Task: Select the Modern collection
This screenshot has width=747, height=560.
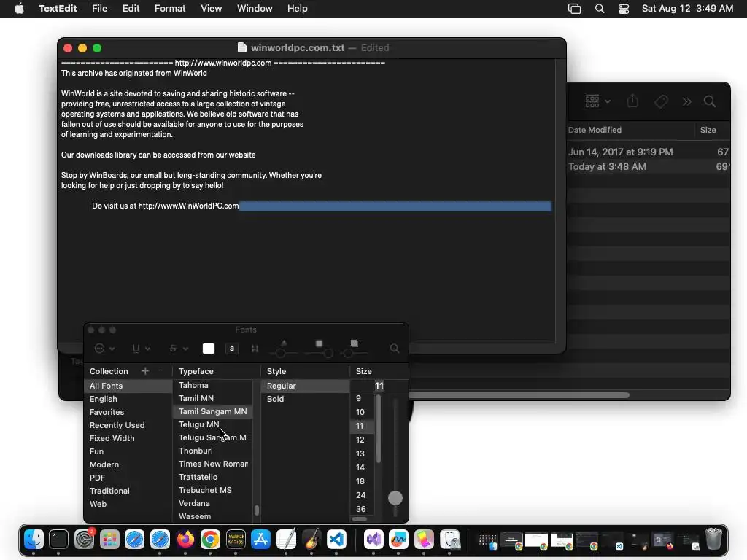Action: [128, 464]
